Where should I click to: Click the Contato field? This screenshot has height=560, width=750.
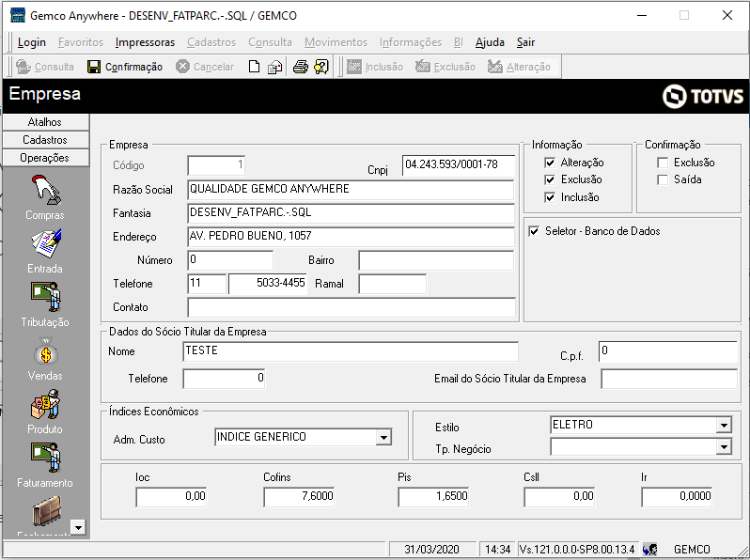(352, 307)
